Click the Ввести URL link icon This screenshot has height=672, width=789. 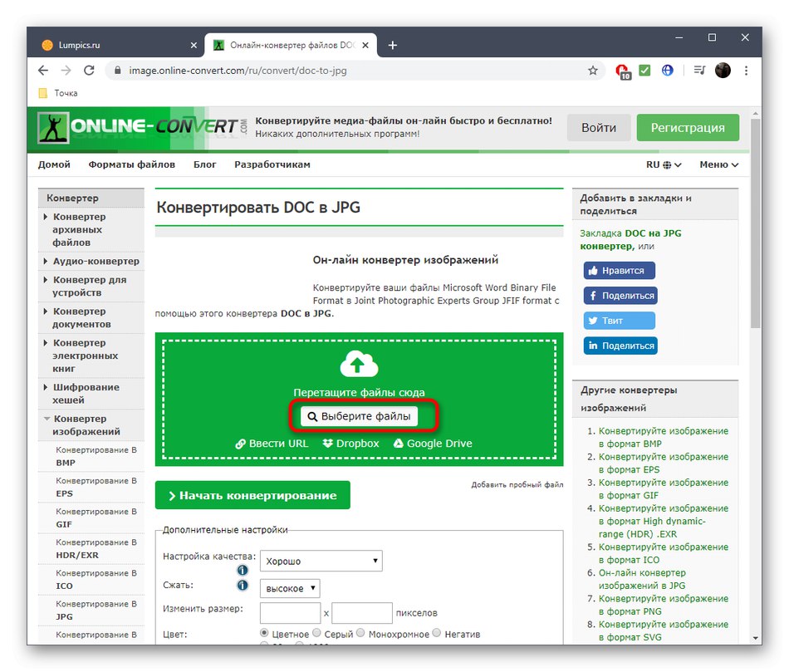coord(240,444)
